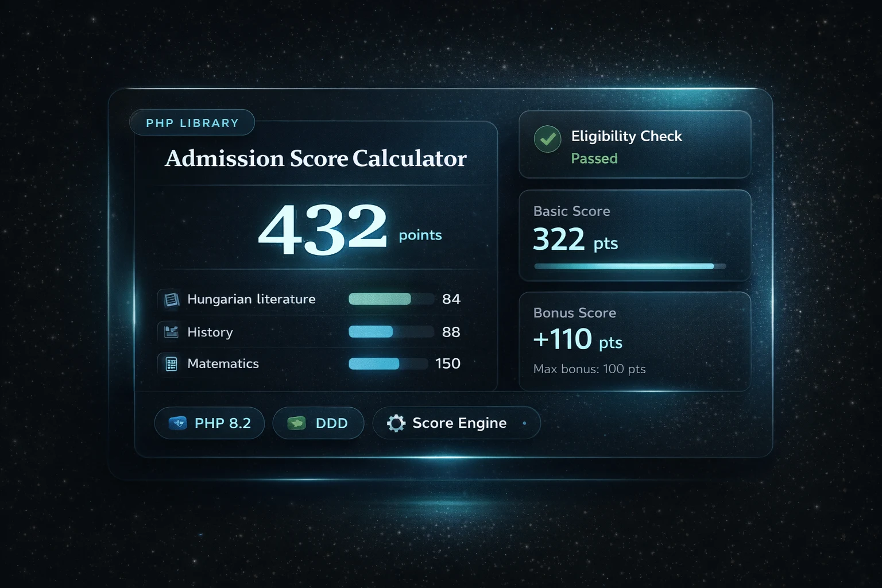Click the History subject icon
The height and width of the screenshot is (588, 882).
coord(171,332)
